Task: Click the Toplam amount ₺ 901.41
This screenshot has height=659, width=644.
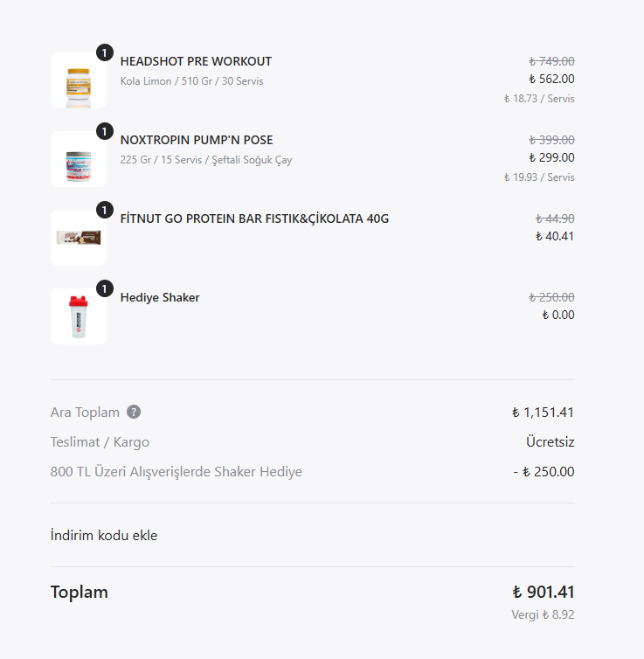Action: click(543, 592)
